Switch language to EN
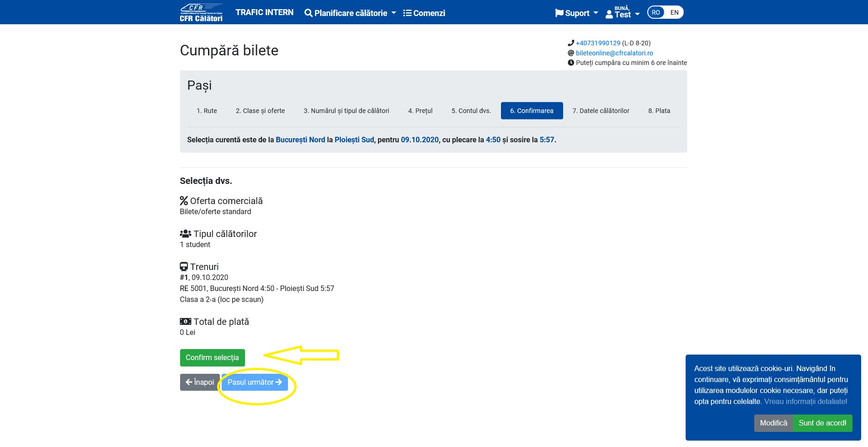 pos(674,12)
